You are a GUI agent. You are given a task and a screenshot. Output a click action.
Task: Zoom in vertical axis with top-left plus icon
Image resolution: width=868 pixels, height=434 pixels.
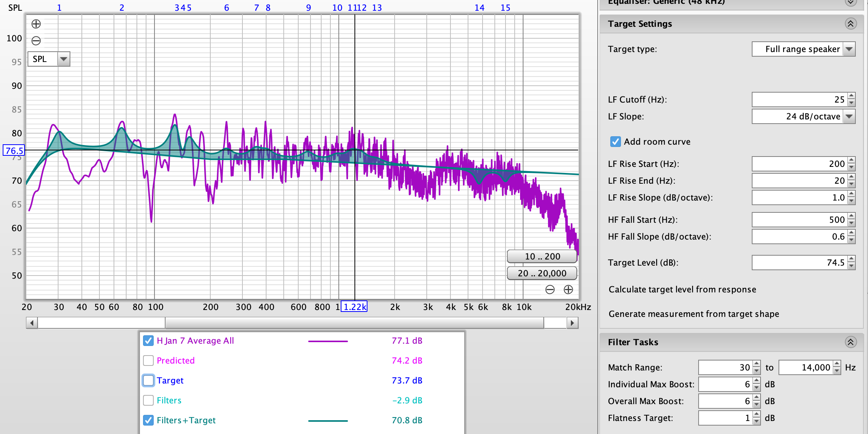(x=36, y=24)
